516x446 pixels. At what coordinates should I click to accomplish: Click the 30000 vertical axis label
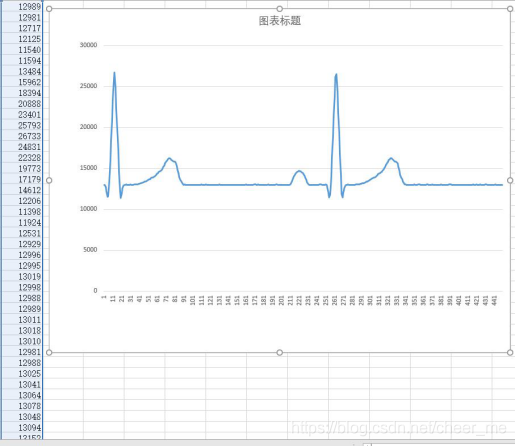click(x=88, y=45)
